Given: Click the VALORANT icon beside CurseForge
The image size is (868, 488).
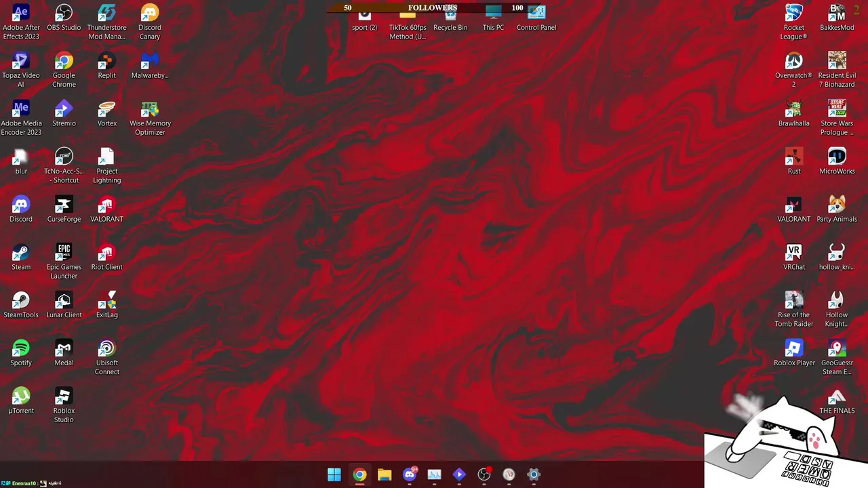Looking at the screenshot, I should [x=106, y=209].
